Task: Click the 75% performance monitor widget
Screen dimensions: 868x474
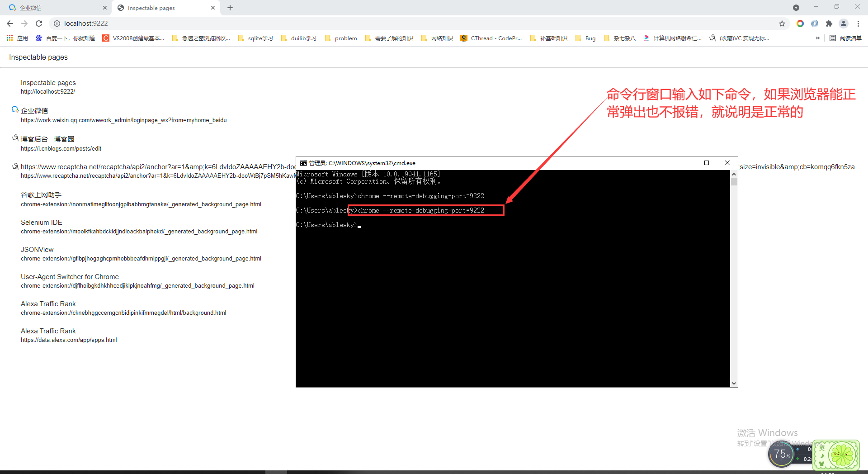Action: 781,454
